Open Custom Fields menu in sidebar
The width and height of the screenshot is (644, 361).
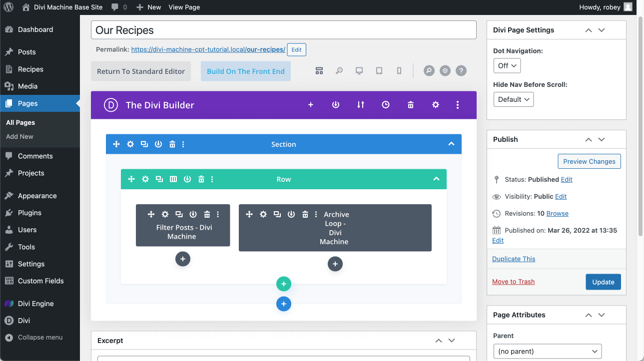(40, 281)
